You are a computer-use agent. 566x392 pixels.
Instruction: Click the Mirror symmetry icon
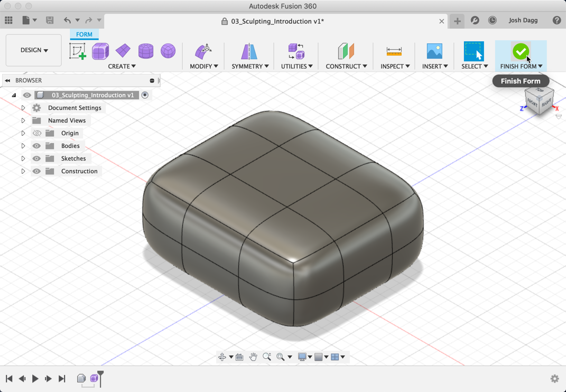tap(249, 51)
